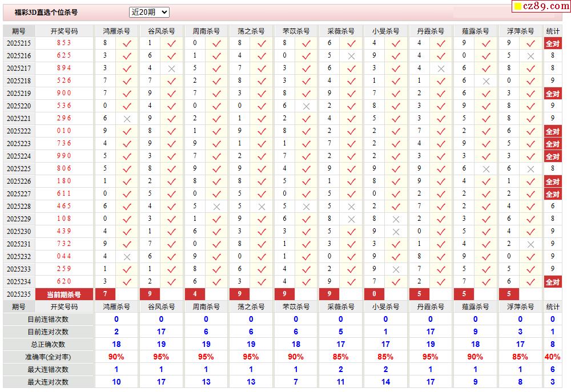
Task: Click 丹霞 cross mark in row 2025217
Action: [x=441, y=69]
